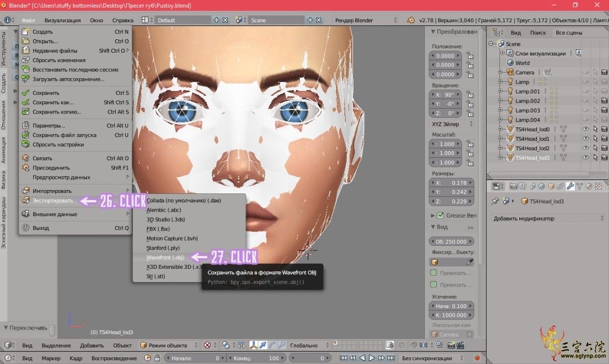Screen dimensions: 609x364
Task: Open the Добавить модификатор dropdown
Action: point(547,218)
